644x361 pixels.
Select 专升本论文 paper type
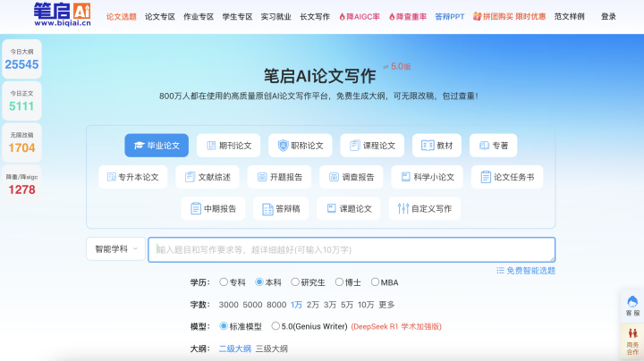tap(133, 177)
